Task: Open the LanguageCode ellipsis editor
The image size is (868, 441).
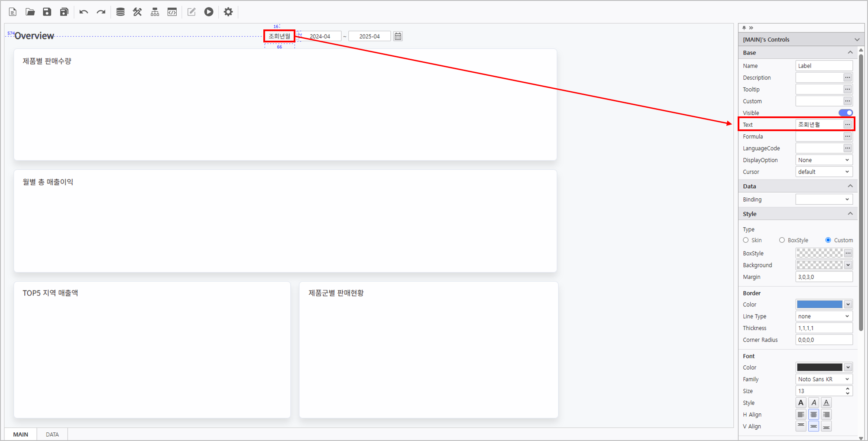Action: tap(848, 148)
